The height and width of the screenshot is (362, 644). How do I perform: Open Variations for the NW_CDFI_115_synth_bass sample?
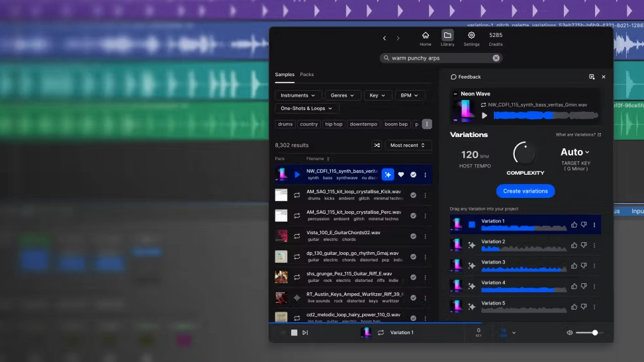click(388, 175)
